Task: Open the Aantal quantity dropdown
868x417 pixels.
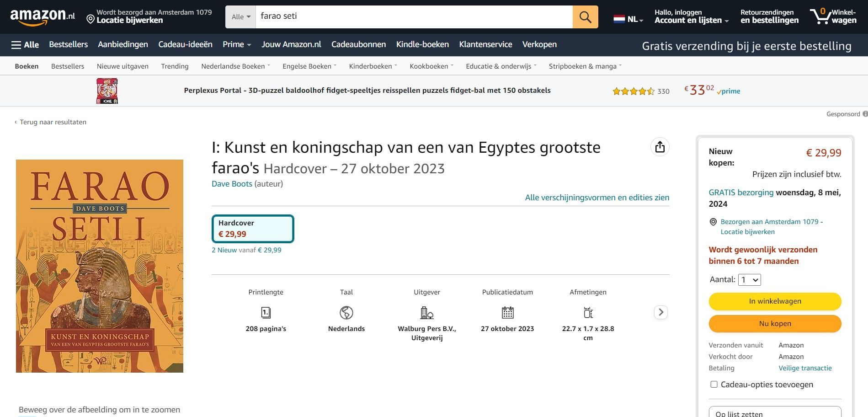Action: [x=750, y=280]
